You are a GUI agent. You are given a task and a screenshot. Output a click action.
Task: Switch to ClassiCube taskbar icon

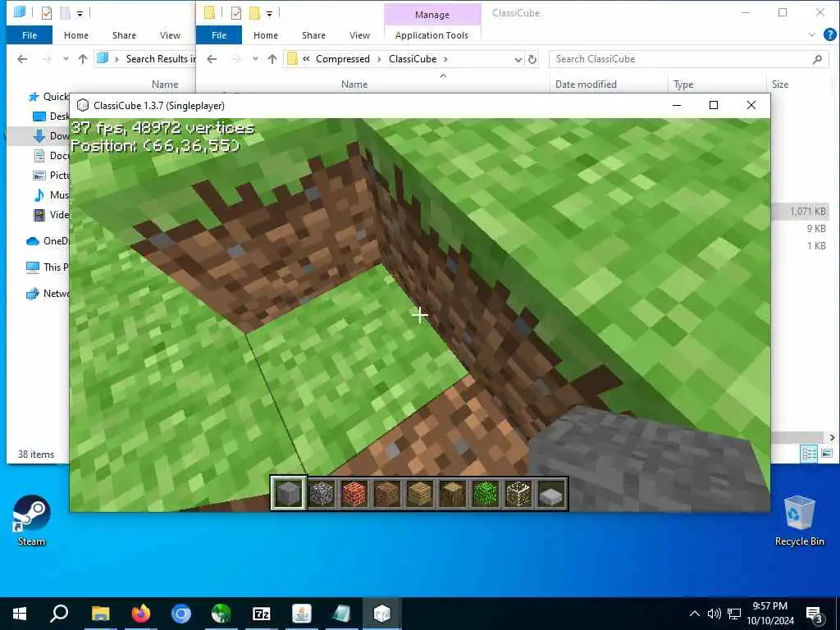tap(382, 614)
